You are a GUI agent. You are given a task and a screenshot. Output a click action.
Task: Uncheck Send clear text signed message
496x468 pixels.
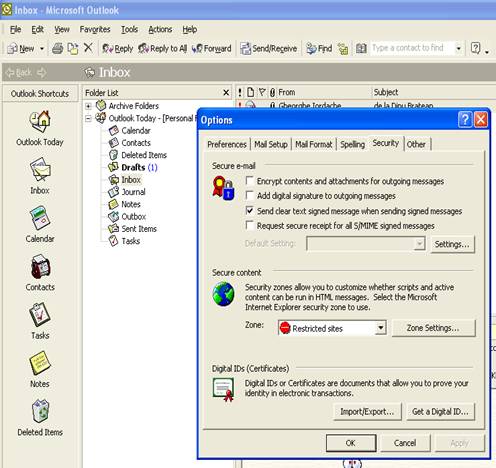pos(249,211)
